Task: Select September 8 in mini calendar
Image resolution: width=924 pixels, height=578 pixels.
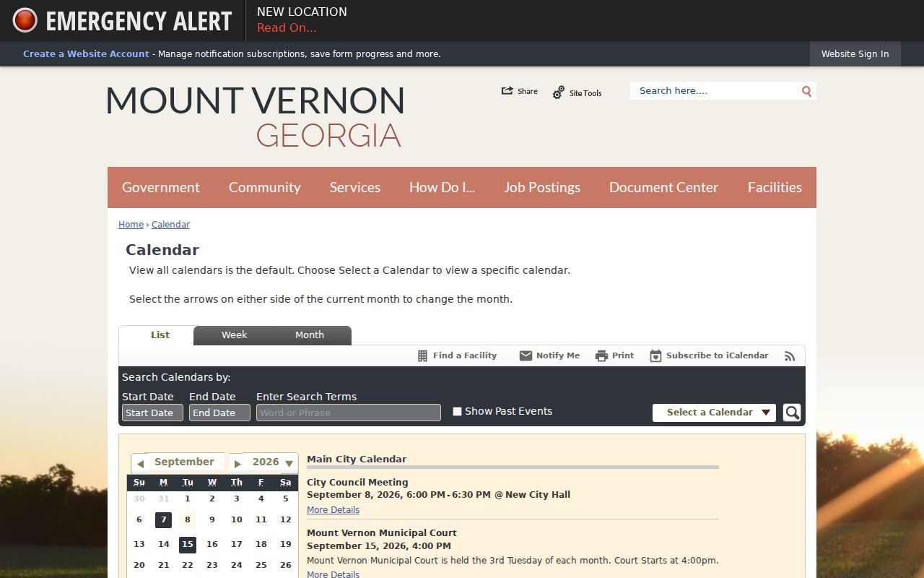Action: [188, 520]
